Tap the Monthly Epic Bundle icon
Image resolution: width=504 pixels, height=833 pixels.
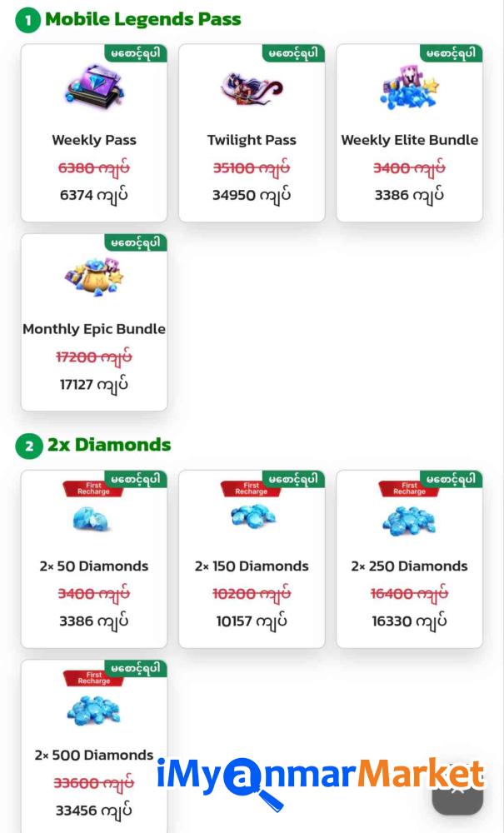coord(93,277)
